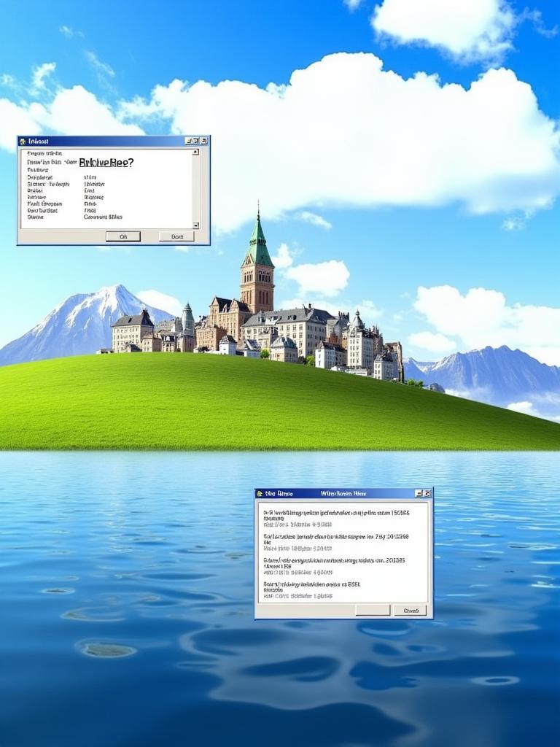Click the labeled bottom-right button in lower dialog

pos(410,611)
